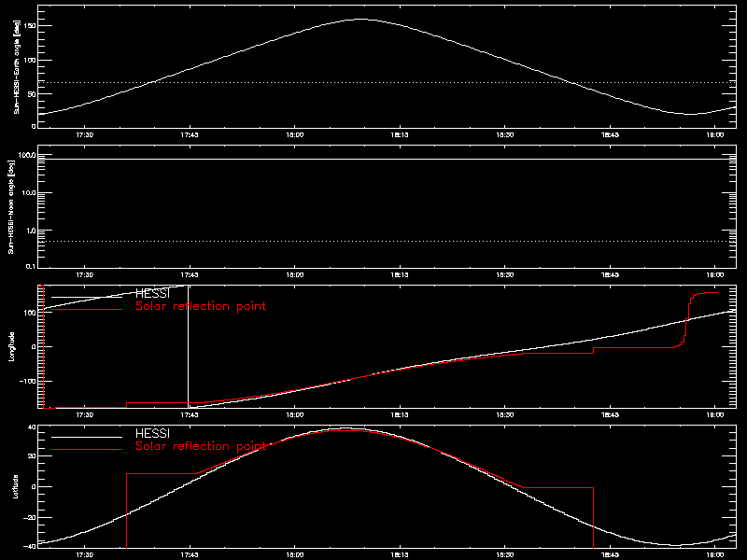Click the 1.0 tick on Noon angle plot

pos(31,231)
